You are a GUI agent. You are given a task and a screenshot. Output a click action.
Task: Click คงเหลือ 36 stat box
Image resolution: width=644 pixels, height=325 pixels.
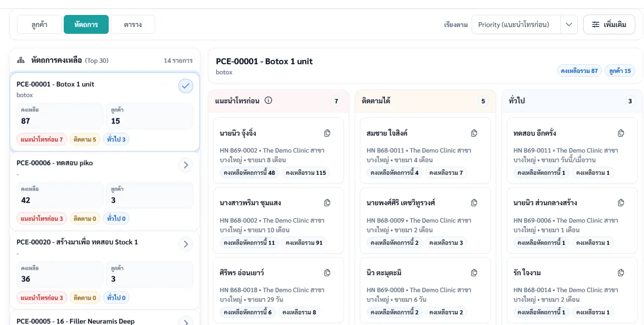click(x=60, y=274)
